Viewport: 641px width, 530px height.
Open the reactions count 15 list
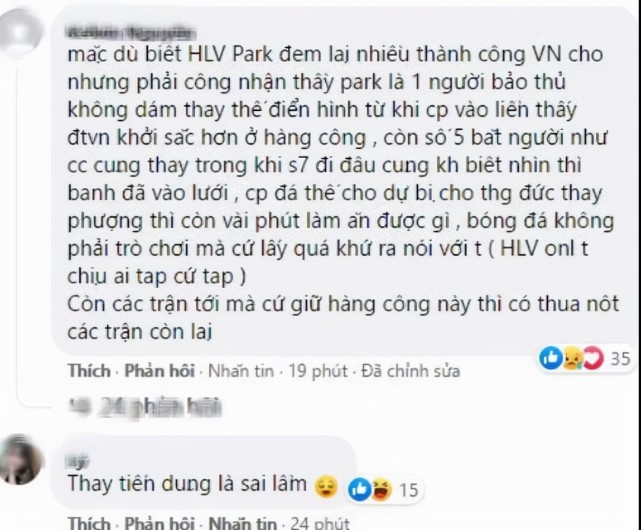pyautogui.click(x=408, y=490)
